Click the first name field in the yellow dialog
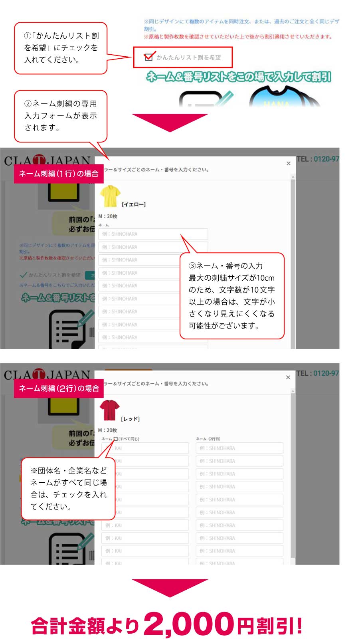The image size is (358, 644). (153, 234)
